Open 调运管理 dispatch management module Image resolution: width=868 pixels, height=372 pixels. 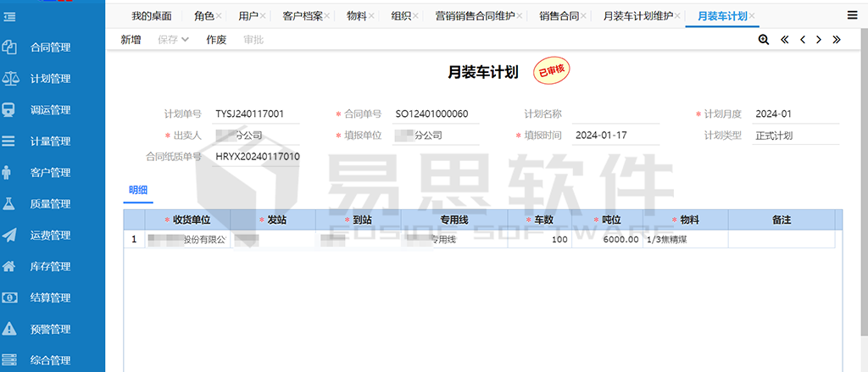(49, 110)
